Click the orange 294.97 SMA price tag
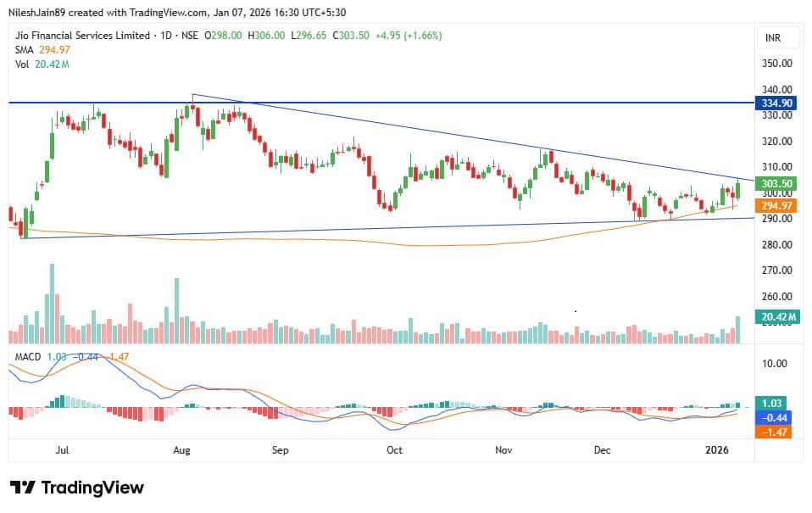The width and height of the screenshot is (812, 513). (776, 206)
